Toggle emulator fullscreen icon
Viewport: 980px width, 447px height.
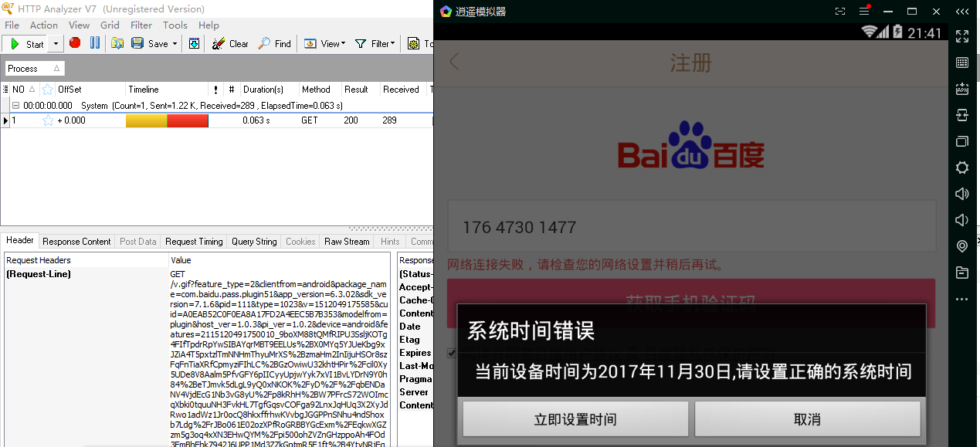[x=962, y=36]
